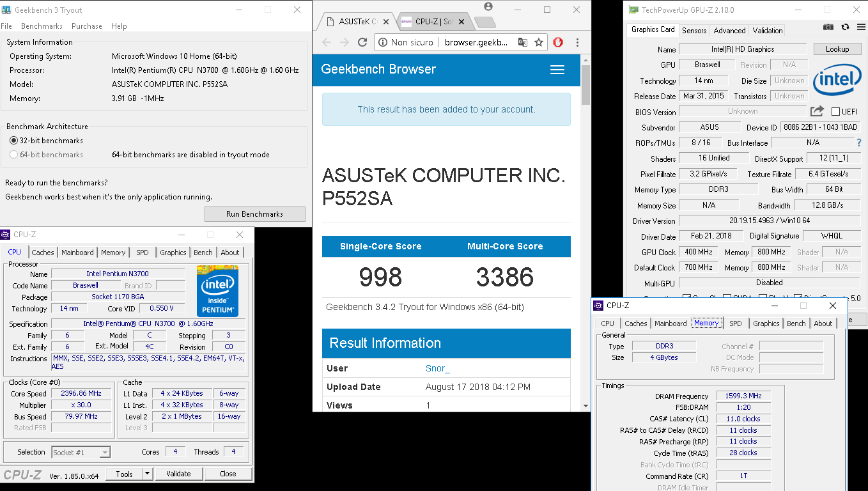Click the Close button in CPU-Z
Image resolution: width=868 pixels, height=491 pixels.
click(228, 474)
